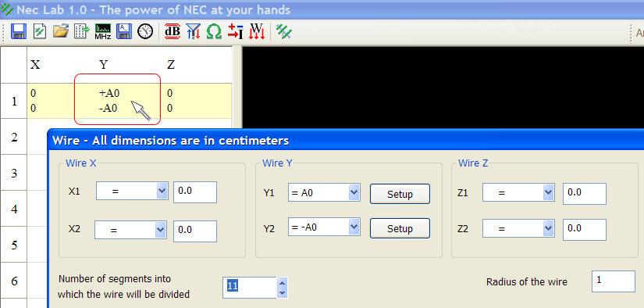
Task: Click the Z1 value field
Action: point(585,194)
